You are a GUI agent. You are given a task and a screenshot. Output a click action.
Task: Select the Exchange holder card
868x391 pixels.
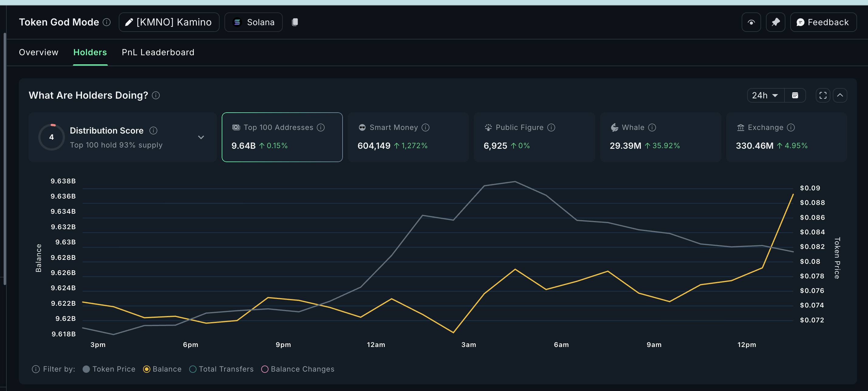786,137
